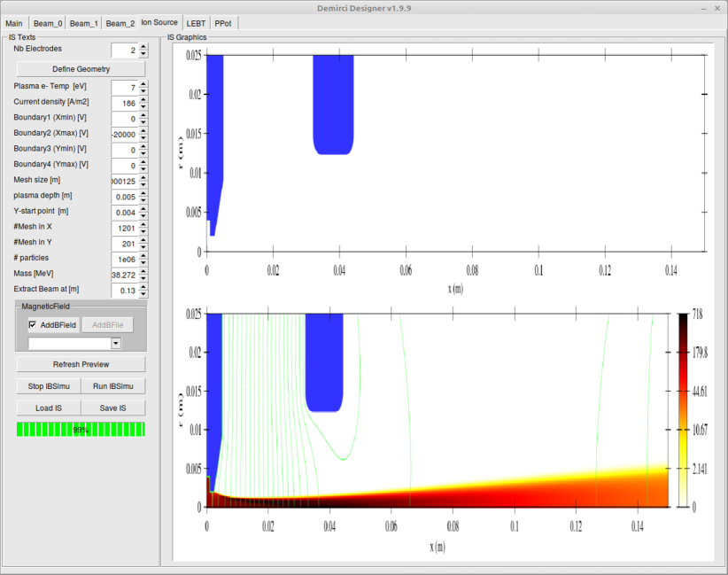Click the Nb Electrodes value field
Viewport: 728px width, 575px height.
tap(124, 51)
